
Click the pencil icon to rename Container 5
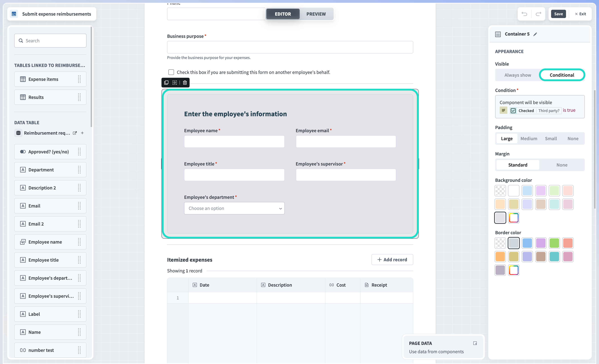pyautogui.click(x=535, y=34)
